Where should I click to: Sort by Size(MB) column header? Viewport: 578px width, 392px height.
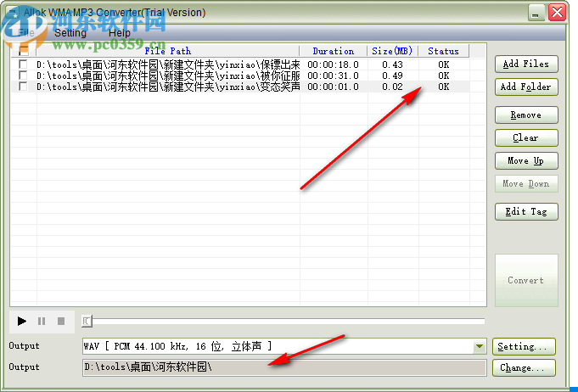coord(393,51)
